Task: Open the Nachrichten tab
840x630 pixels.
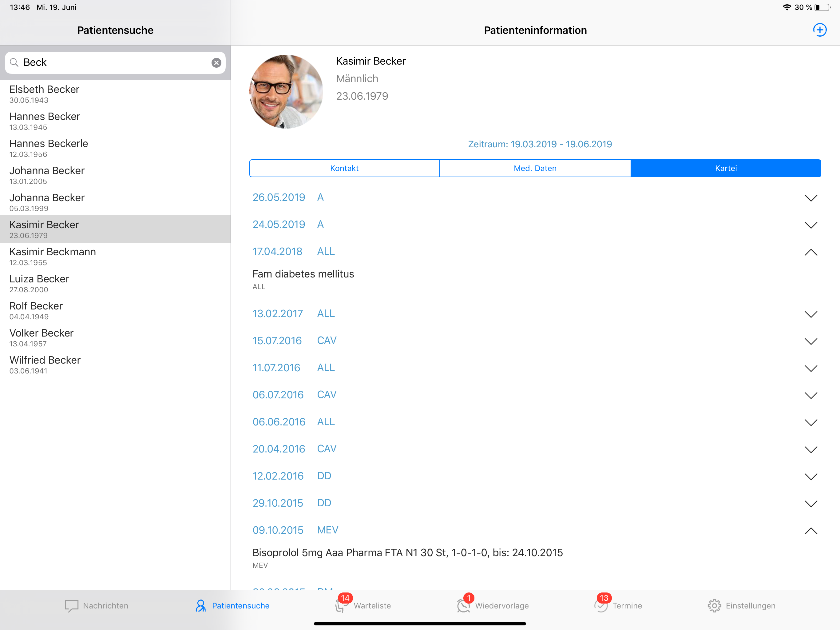Action: click(x=97, y=606)
